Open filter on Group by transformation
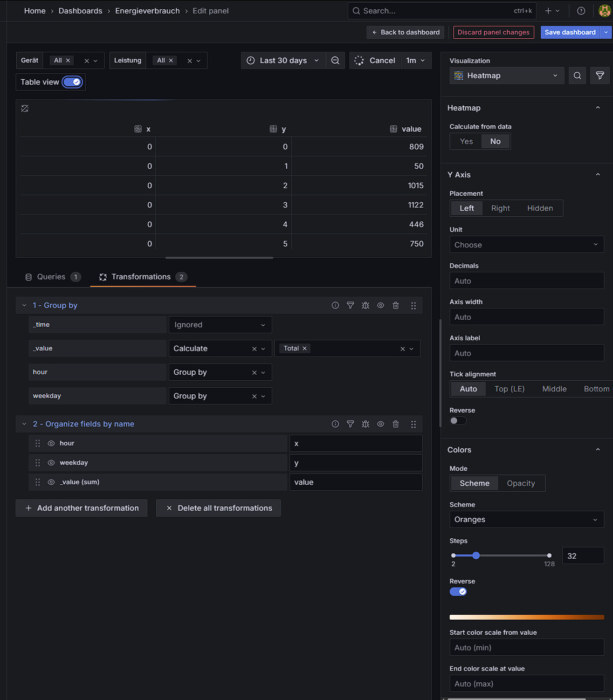The height and width of the screenshot is (700, 613). pyautogui.click(x=350, y=305)
